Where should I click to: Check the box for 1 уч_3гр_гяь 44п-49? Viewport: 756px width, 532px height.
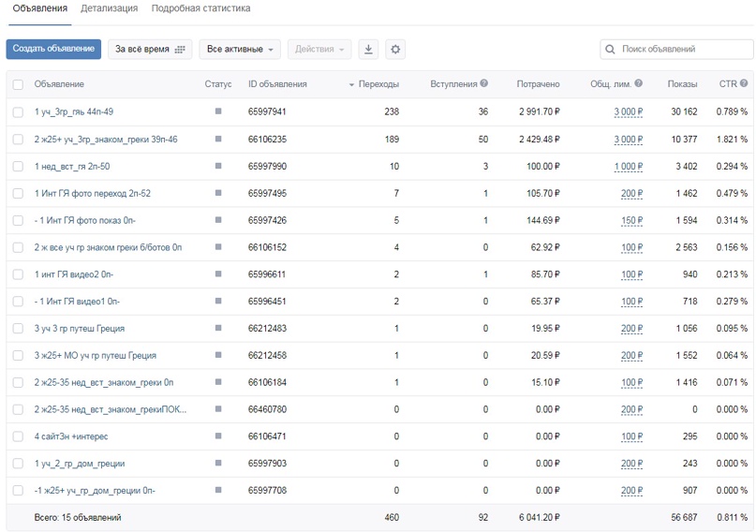[18, 112]
